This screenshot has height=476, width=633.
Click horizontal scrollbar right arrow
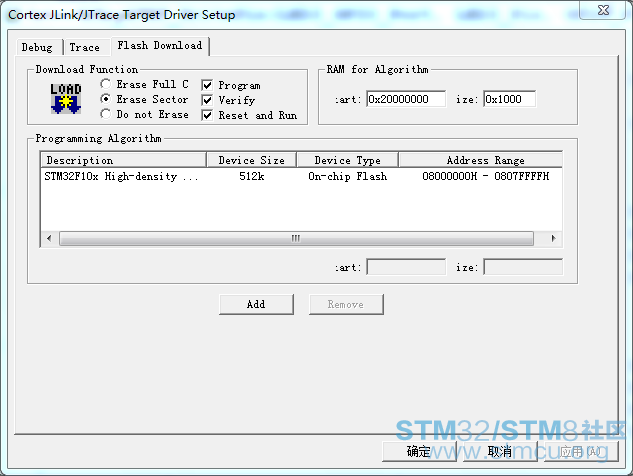pyautogui.click(x=553, y=238)
